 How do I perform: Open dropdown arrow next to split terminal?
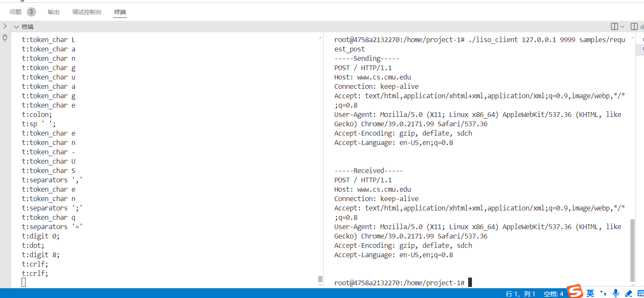click(x=622, y=26)
